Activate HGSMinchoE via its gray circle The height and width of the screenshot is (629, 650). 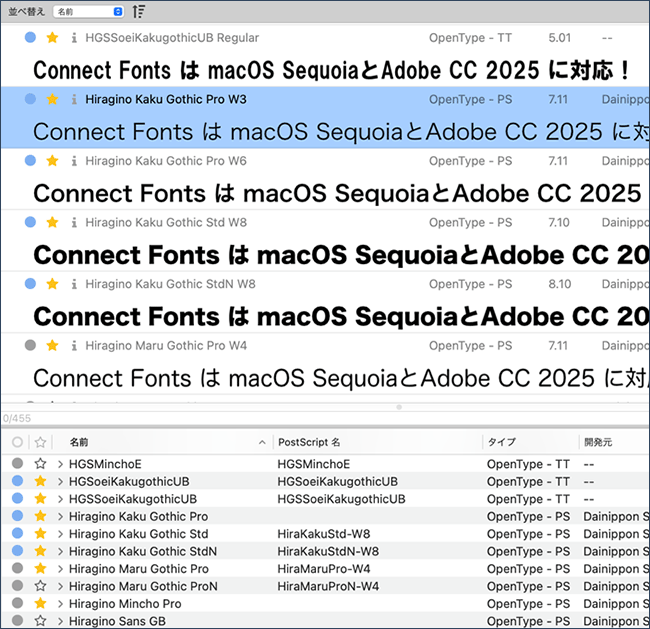tap(17, 463)
